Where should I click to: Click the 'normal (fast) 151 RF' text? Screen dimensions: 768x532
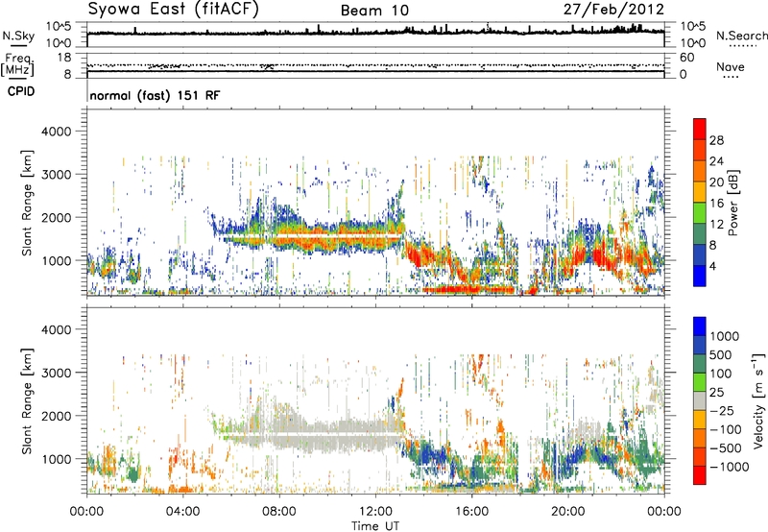[x=155, y=95]
